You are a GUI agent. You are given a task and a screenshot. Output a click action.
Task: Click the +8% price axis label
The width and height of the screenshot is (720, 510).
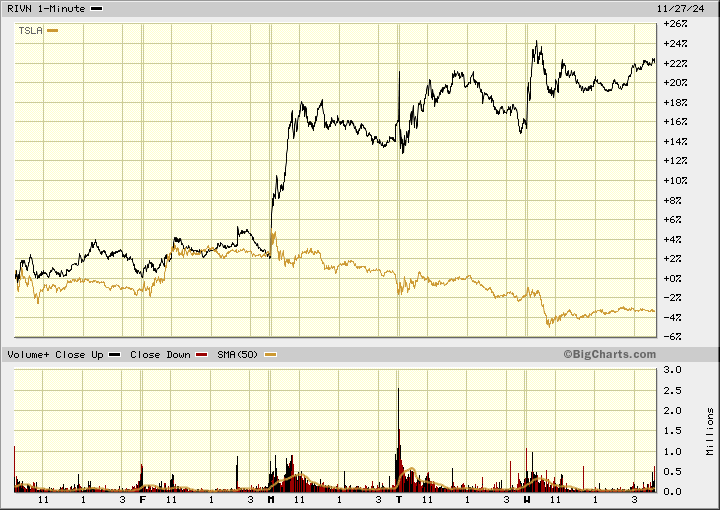pyautogui.click(x=673, y=201)
